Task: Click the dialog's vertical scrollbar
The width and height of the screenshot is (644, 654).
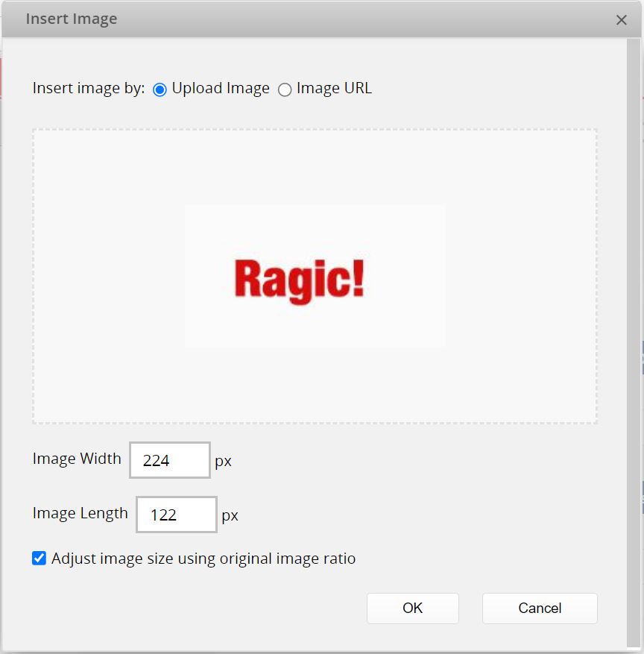Action: [634, 342]
